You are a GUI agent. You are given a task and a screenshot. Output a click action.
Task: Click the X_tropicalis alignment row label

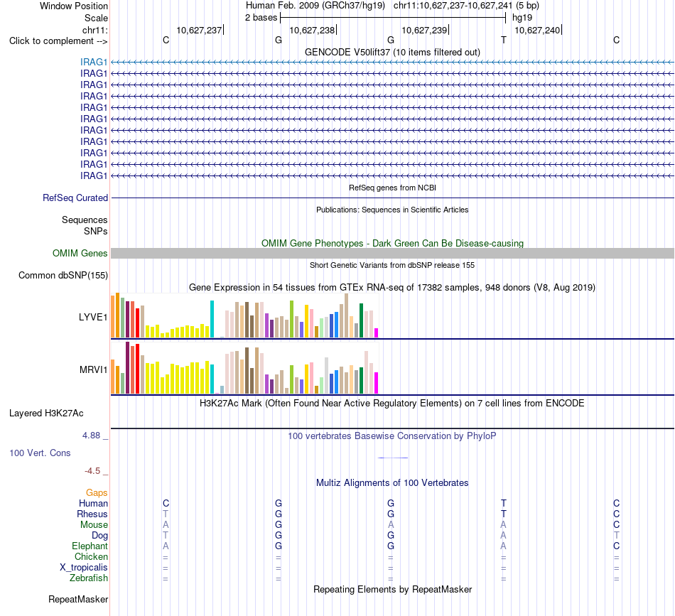click(84, 568)
